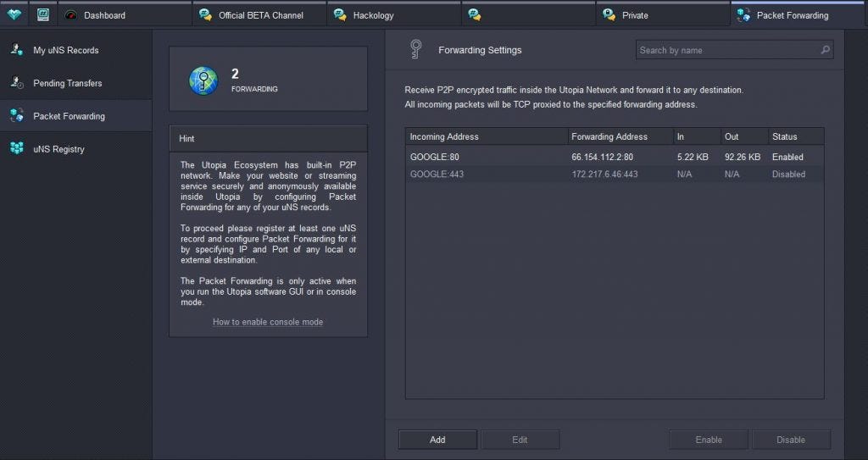Click the search magnifier icon
The image size is (868, 460).
825,50
